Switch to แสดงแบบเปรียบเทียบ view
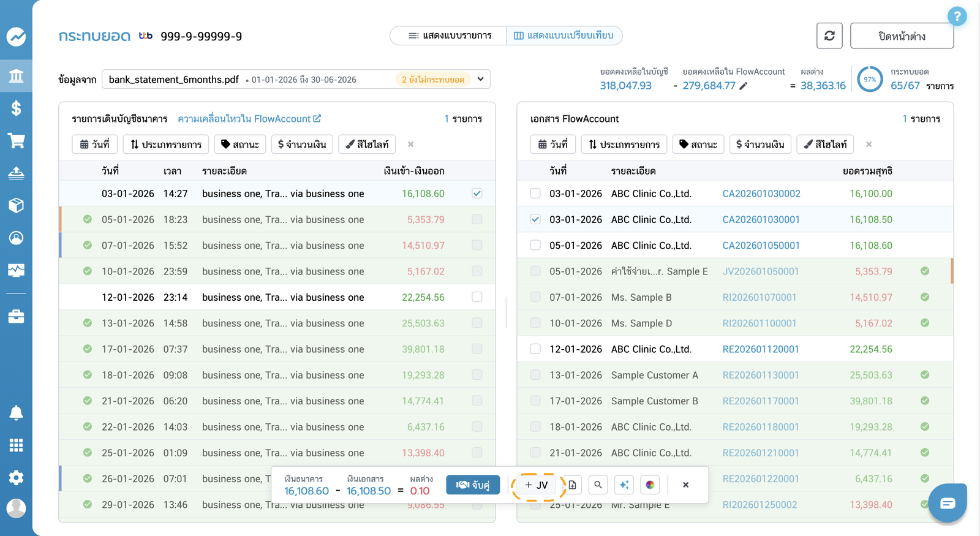The width and height of the screenshot is (980, 536). 563,36
